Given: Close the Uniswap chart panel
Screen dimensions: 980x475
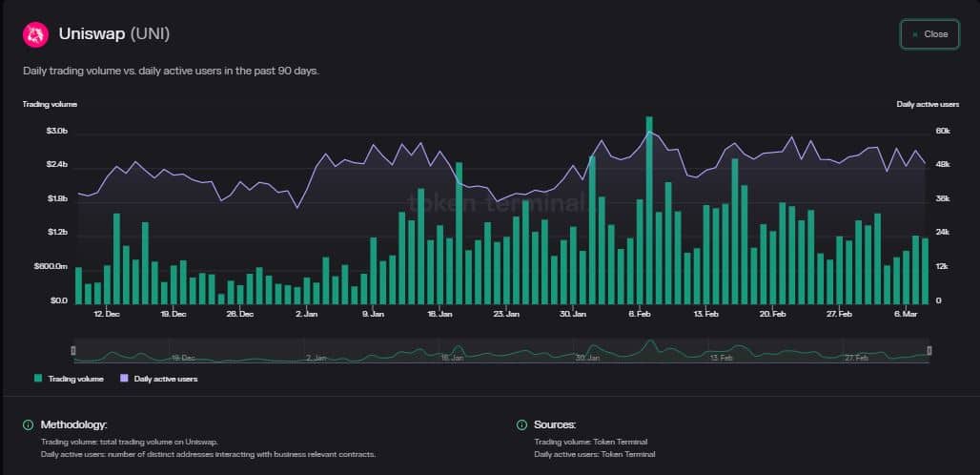Looking at the screenshot, I should (929, 34).
